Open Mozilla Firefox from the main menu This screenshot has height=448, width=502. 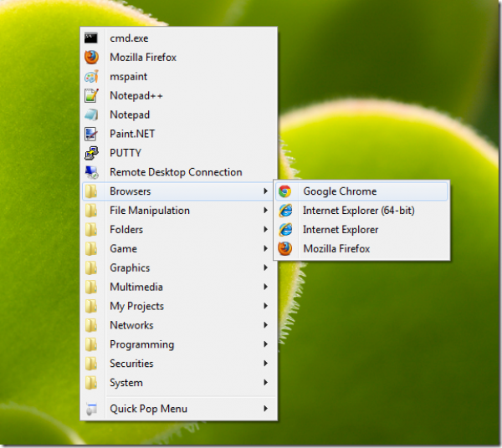(143, 58)
